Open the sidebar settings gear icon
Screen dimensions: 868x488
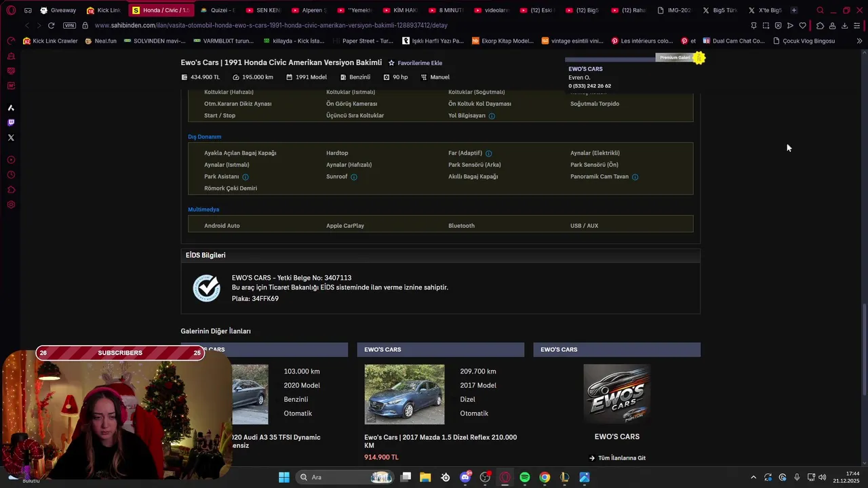pyautogui.click(x=11, y=205)
